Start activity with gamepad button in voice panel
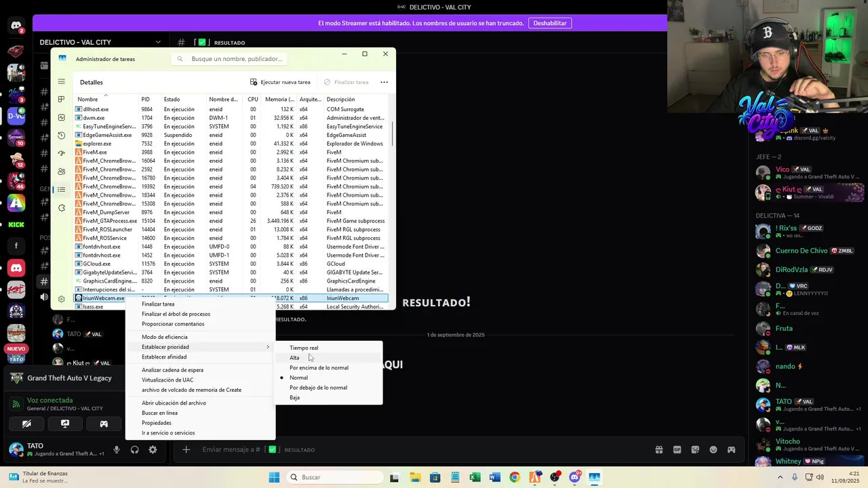 tap(104, 424)
